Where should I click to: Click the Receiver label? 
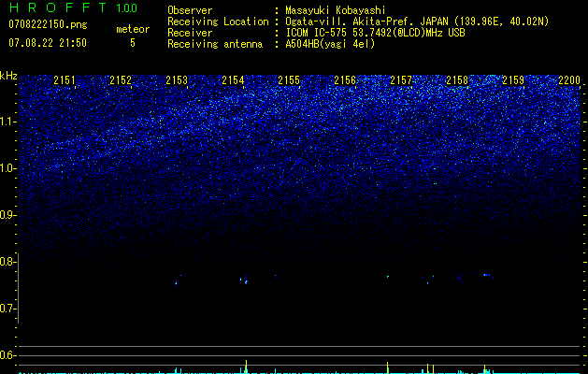pyautogui.click(x=190, y=33)
